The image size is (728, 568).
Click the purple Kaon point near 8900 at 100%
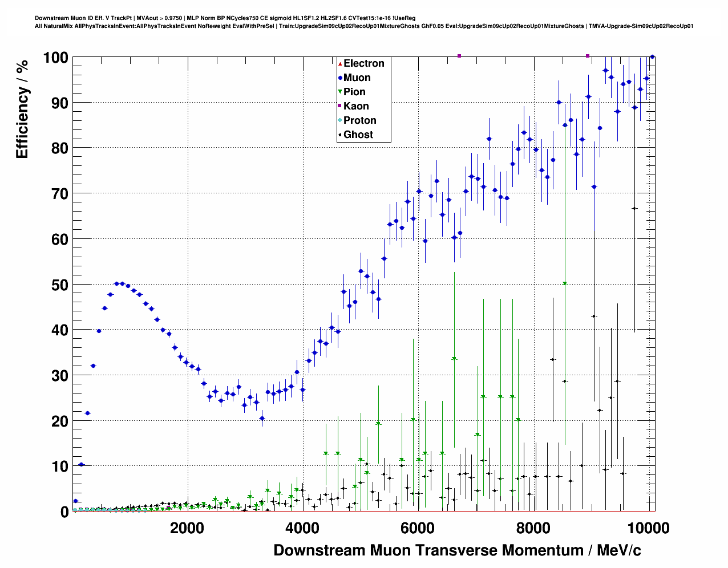(588, 56)
